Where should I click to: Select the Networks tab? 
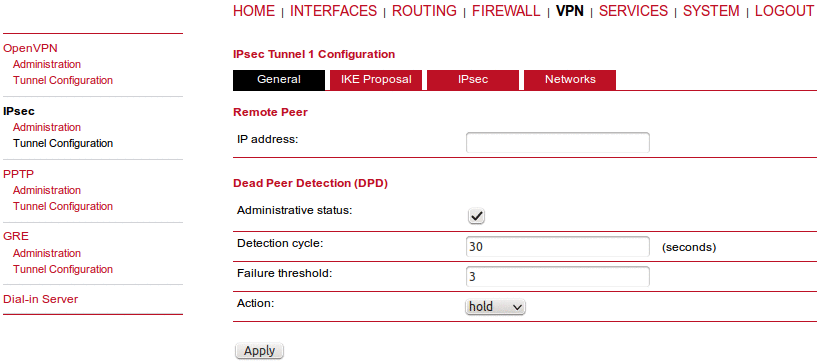[x=570, y=80]
